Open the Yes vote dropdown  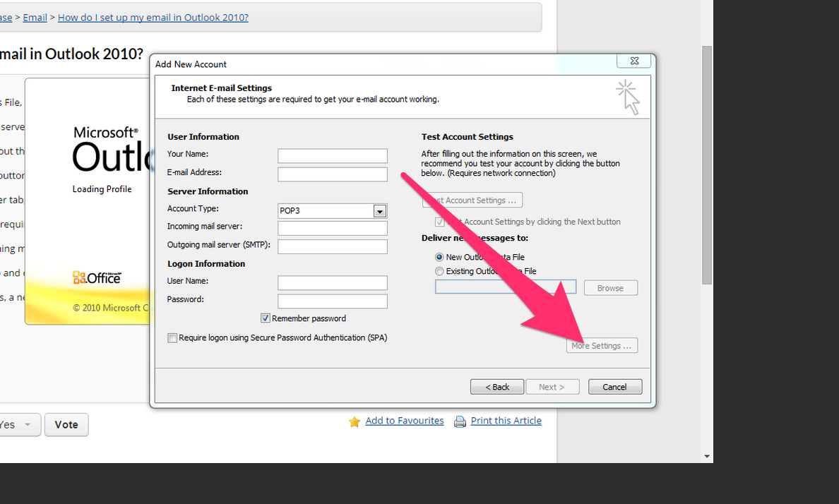pos(20,424)
